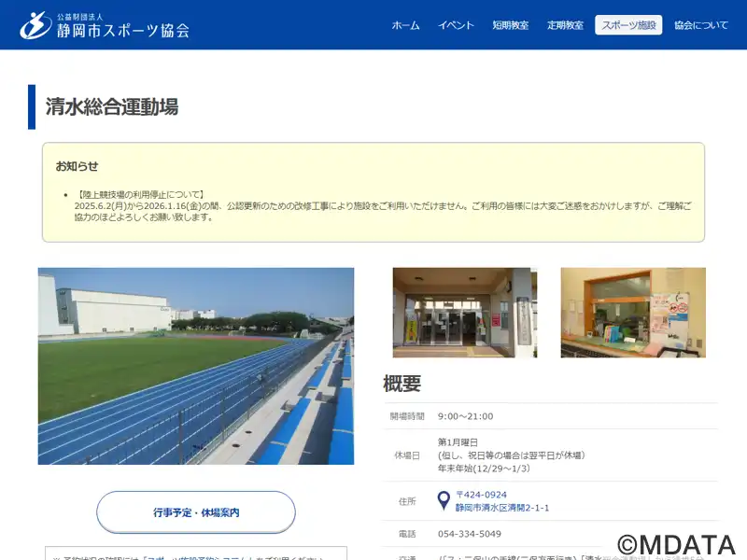Enlarge the blue track field photo
Viewport: 747px width, 560px height.
(196, 366)
